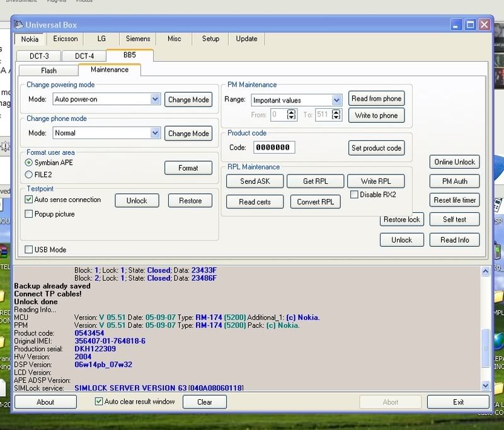This screenshot has width=504, height=430.
Task: Click the To value field showing 511
Action: click(x=323, y=115)
